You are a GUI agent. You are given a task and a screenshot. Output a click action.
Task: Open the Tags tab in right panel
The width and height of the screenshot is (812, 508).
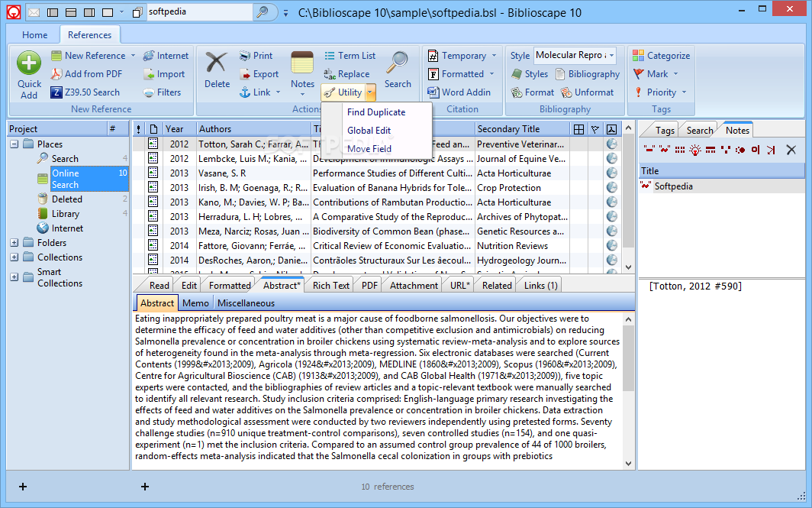click(x=665, y=130)
